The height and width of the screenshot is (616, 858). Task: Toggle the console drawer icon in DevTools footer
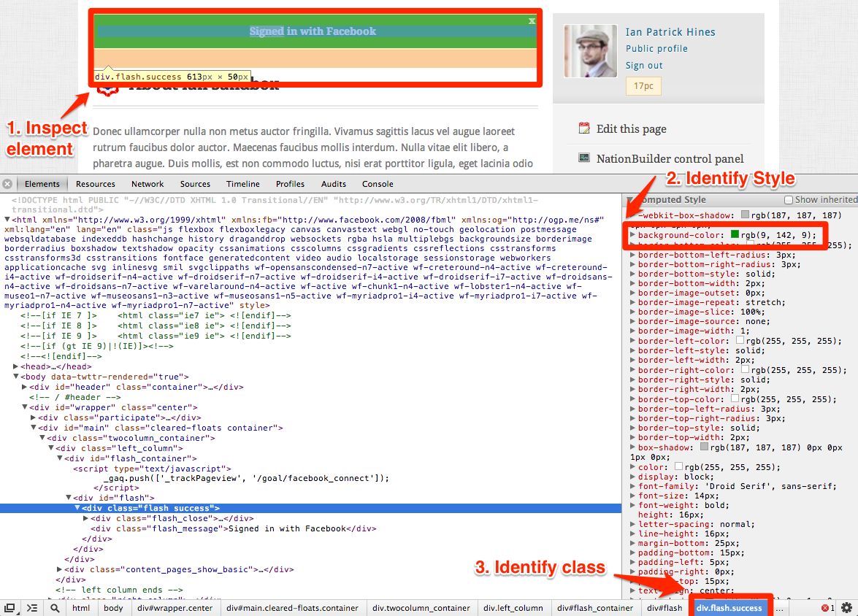coord(31,608)
